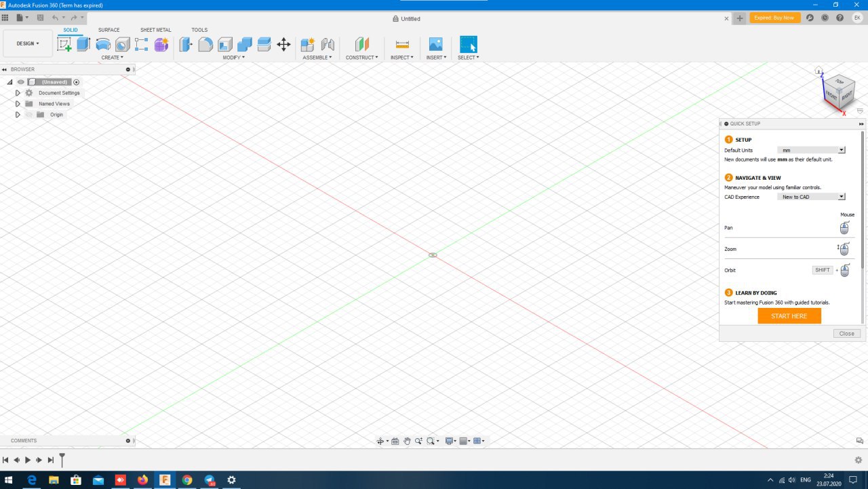This screenshot has width=868, height=489.
Task: Select the Revolve tool
Action: coord(103,45)
